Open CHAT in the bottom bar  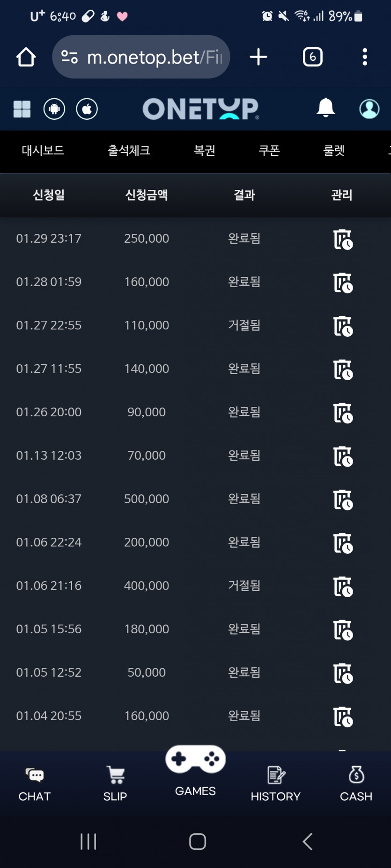[x=35, y=784]
